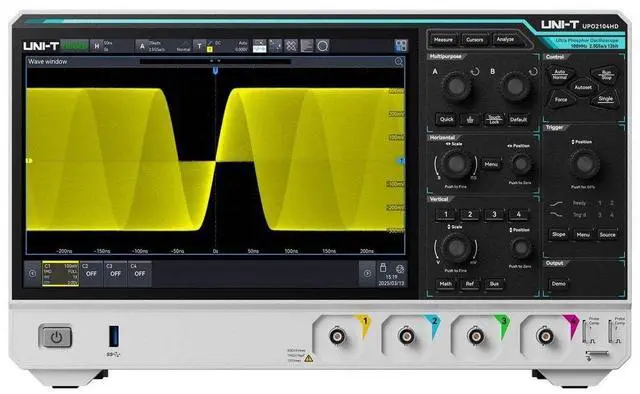Tap the green run-status indicator beside logo
The height and width of the screenshot is (394, 640).
pos(74,46)
